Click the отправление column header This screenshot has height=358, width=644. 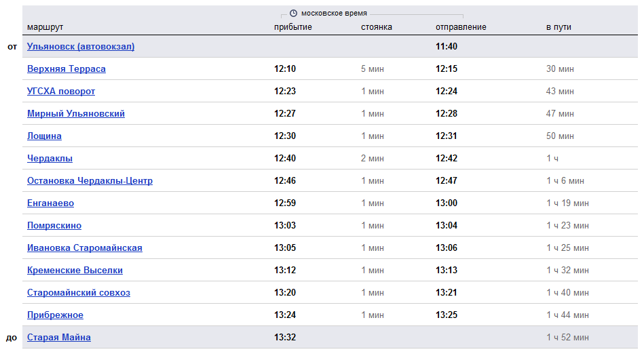(x=461, y=27)
